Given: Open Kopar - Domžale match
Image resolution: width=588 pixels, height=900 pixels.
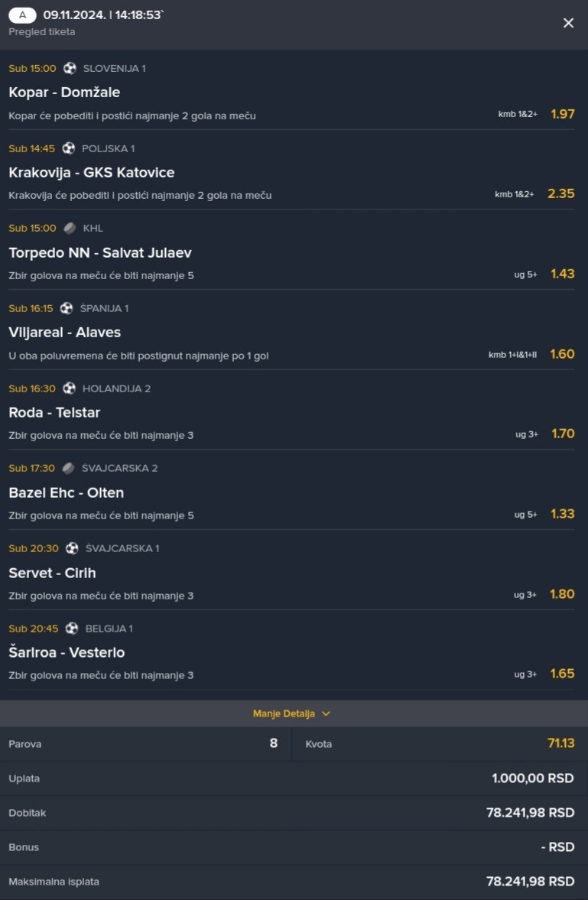Looking at the screenshot, I should pyautogui.click(x=64, y=93).
